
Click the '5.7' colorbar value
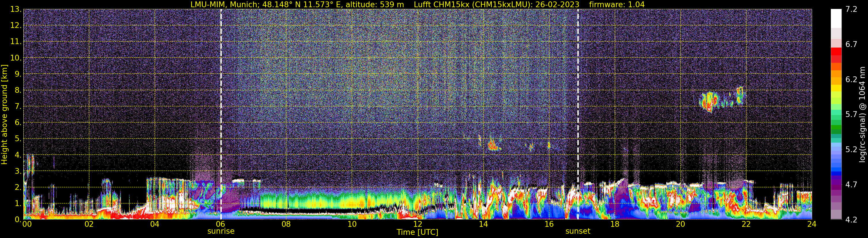[x=851, y=114]
